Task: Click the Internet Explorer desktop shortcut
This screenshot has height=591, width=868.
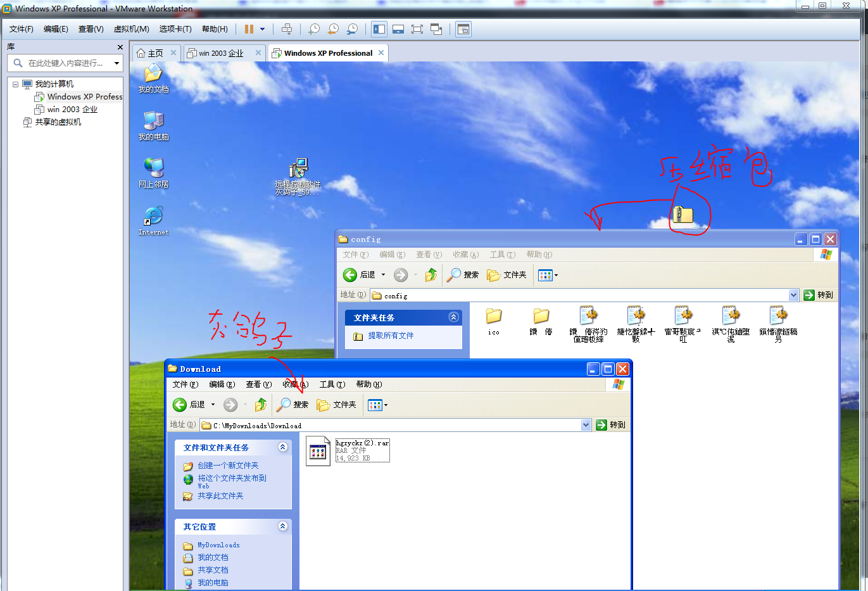Action: point(153,221)
